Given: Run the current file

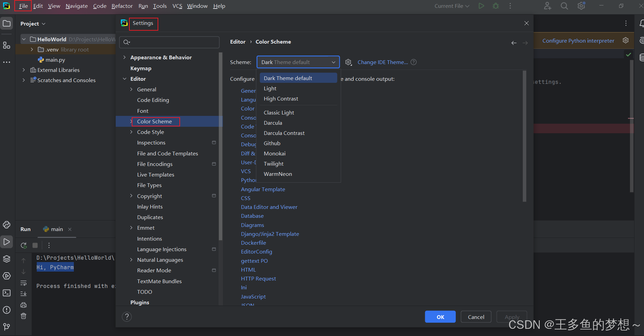Looking at the screenshot, I should click(x=481, y=6).
